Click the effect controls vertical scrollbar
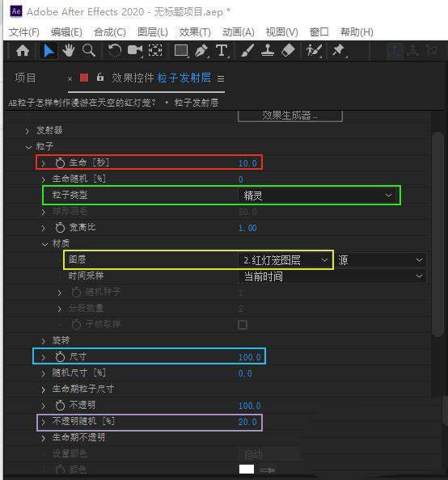This screenshot has height=480, width=448. (437, 234)
